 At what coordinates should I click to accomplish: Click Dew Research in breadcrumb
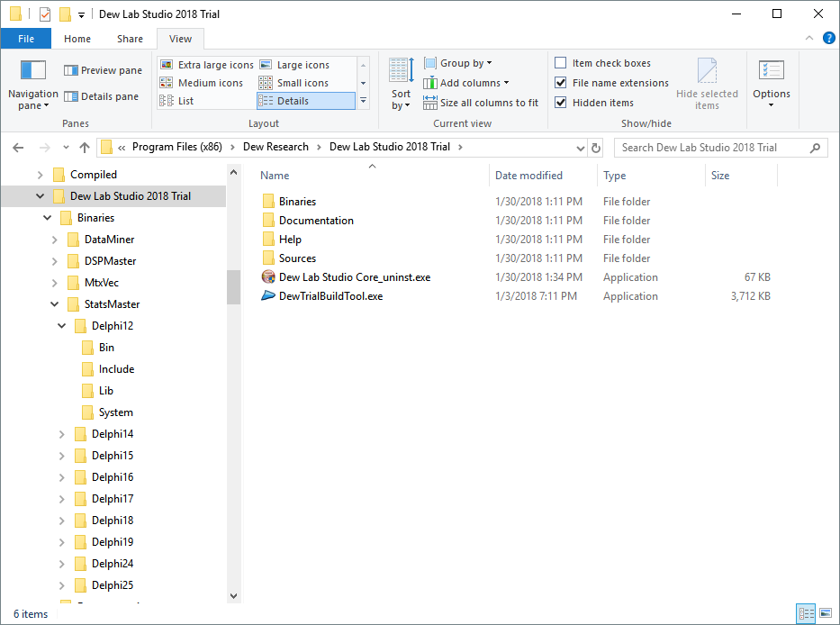[x=275, y=147]
